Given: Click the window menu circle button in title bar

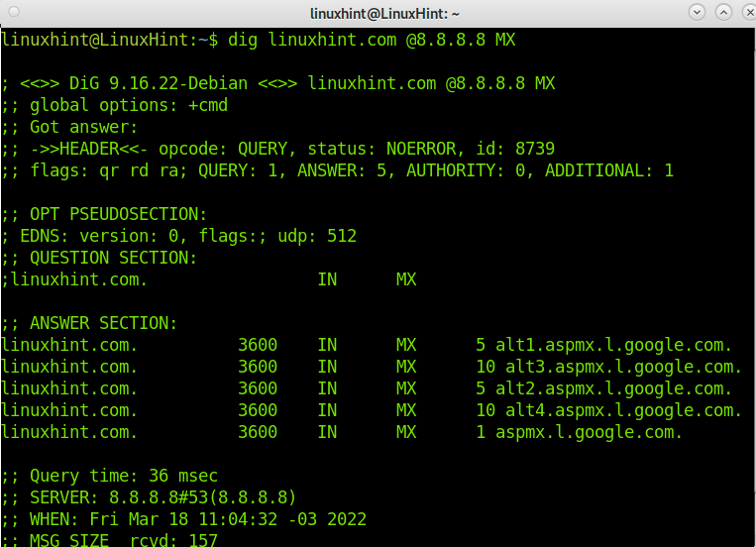Looking at the screenshot, I should point(14,12).
